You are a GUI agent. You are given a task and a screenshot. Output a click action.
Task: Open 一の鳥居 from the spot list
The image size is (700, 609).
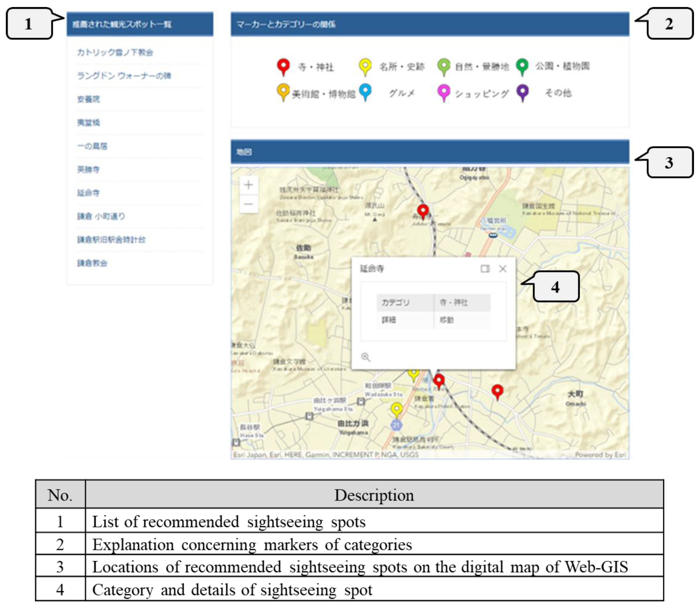point(92,146)
